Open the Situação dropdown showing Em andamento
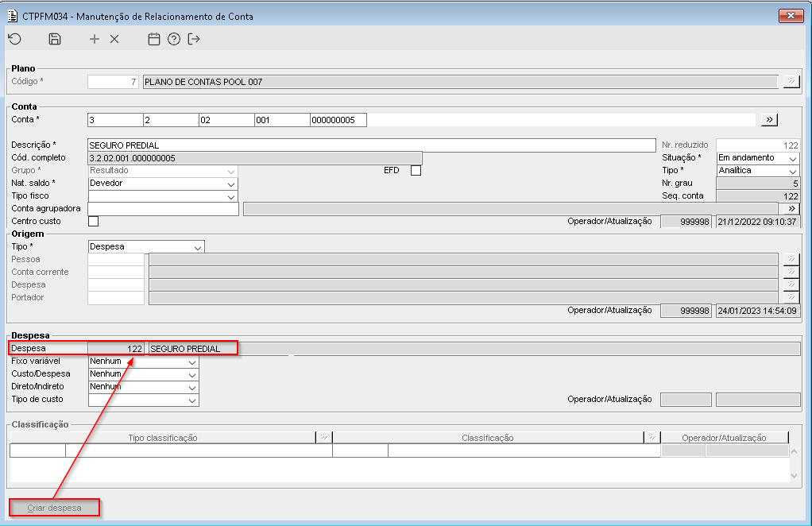Screen dimensions: 812x526 (758, 158)
